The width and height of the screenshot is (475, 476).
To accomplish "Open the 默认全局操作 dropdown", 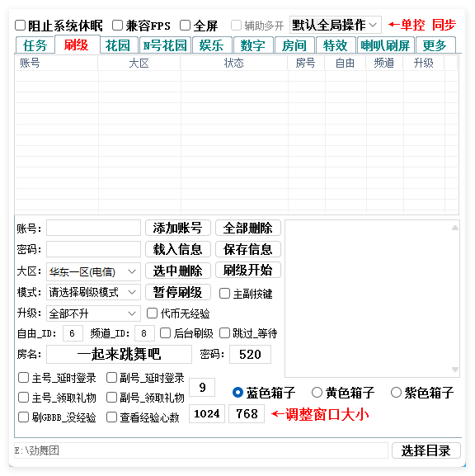I will (335, 25).
